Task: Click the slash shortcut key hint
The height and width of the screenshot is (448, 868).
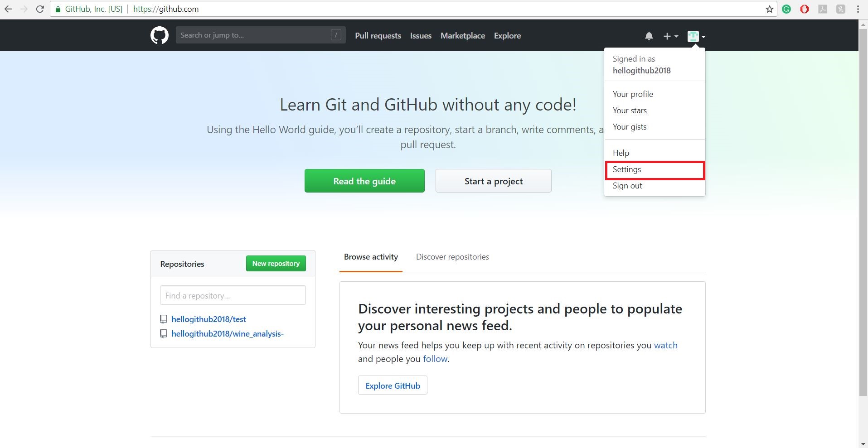Action: [336, 35]
